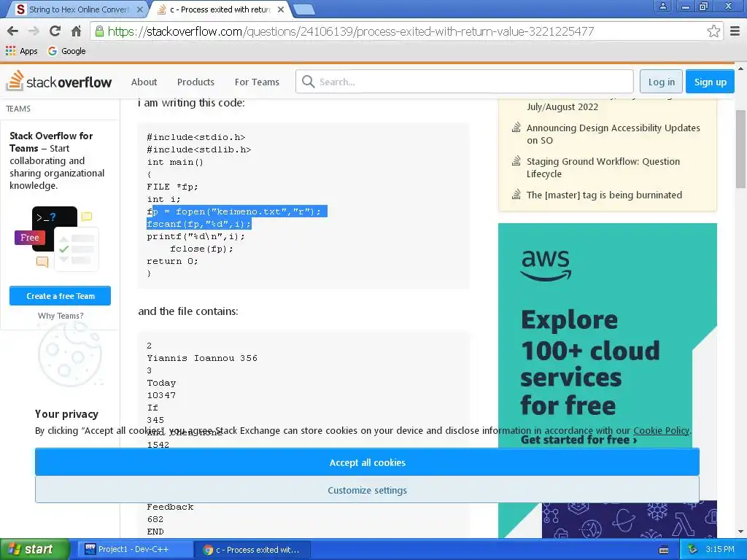Click the Stack Overflow search field

point(465,82)
